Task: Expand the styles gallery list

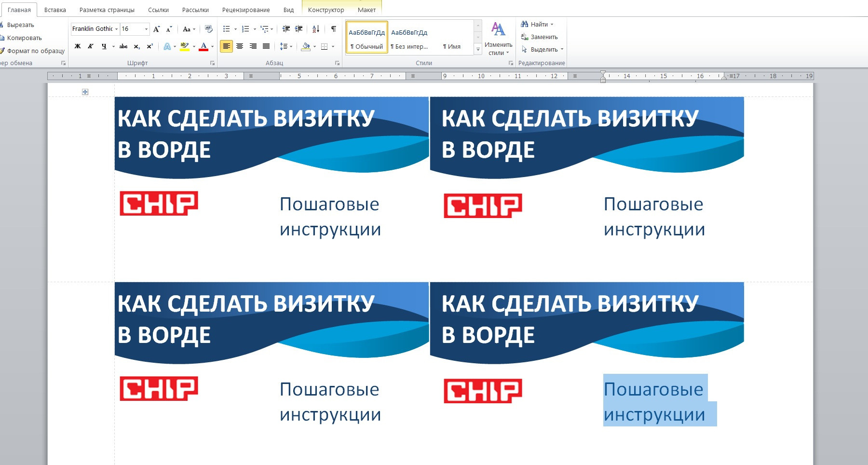Action: pos(478,49)
